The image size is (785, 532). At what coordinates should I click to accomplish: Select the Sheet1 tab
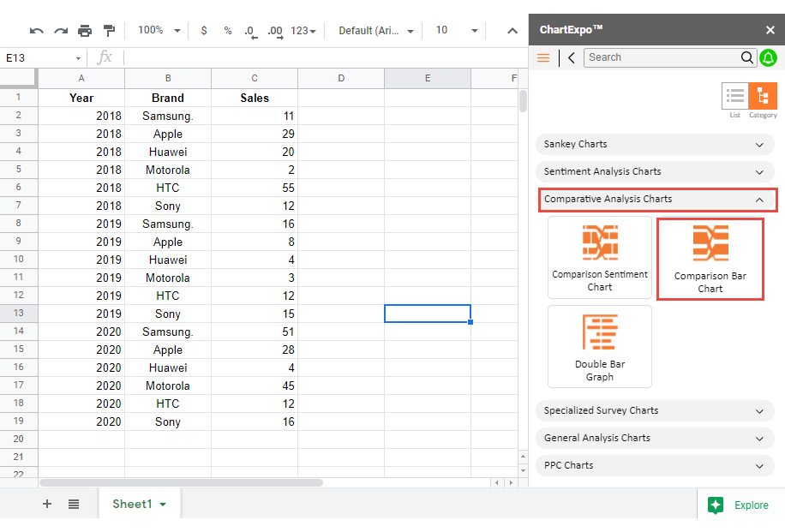(139, 504)
